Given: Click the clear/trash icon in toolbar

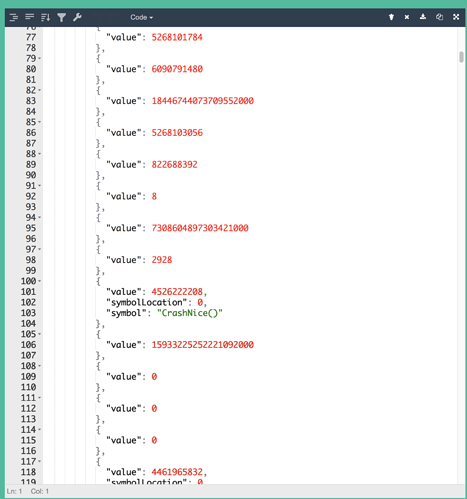Looking at the screenshot, I should coord(391,17).
